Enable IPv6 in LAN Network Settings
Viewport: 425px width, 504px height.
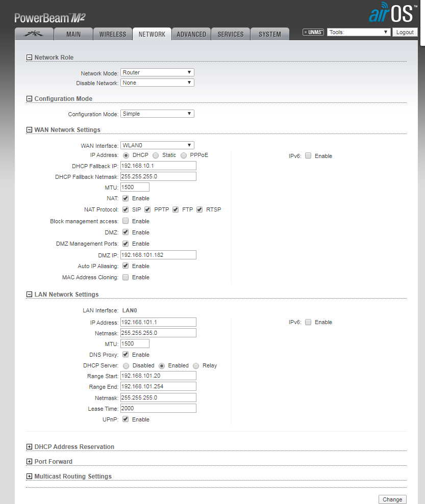(x=308, y=322)
